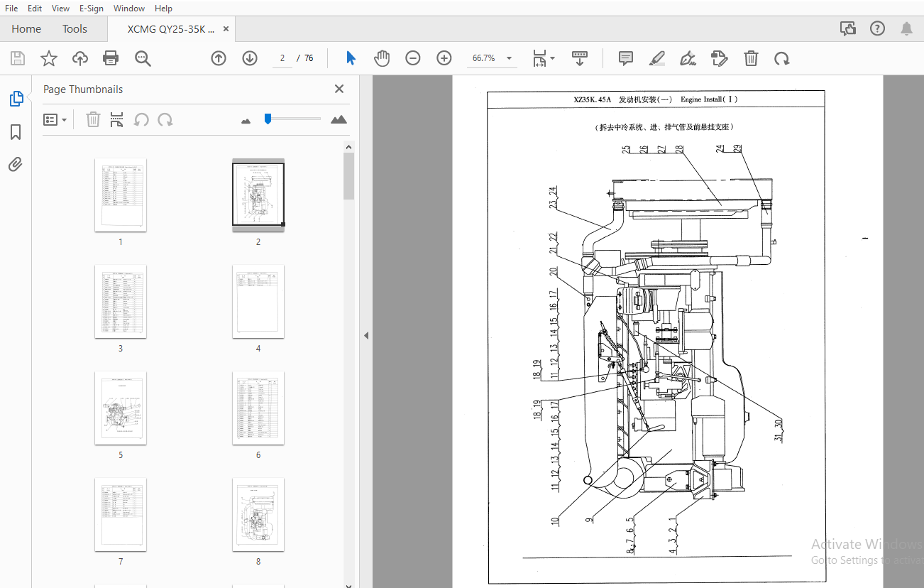Click the upload to cloud icon
924x588 pixels.
click(x=80, y=58)
